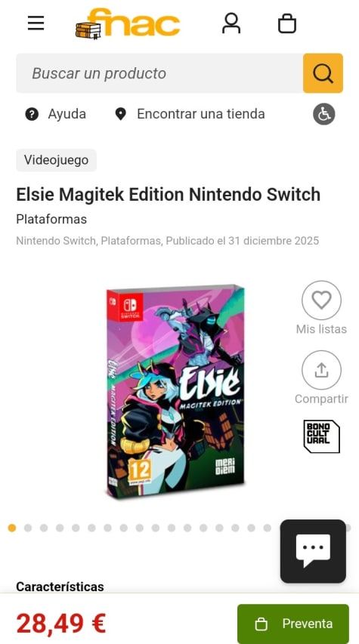Open the chat bubble widget
Screen dimensions: 359x644
click(313, 551)
